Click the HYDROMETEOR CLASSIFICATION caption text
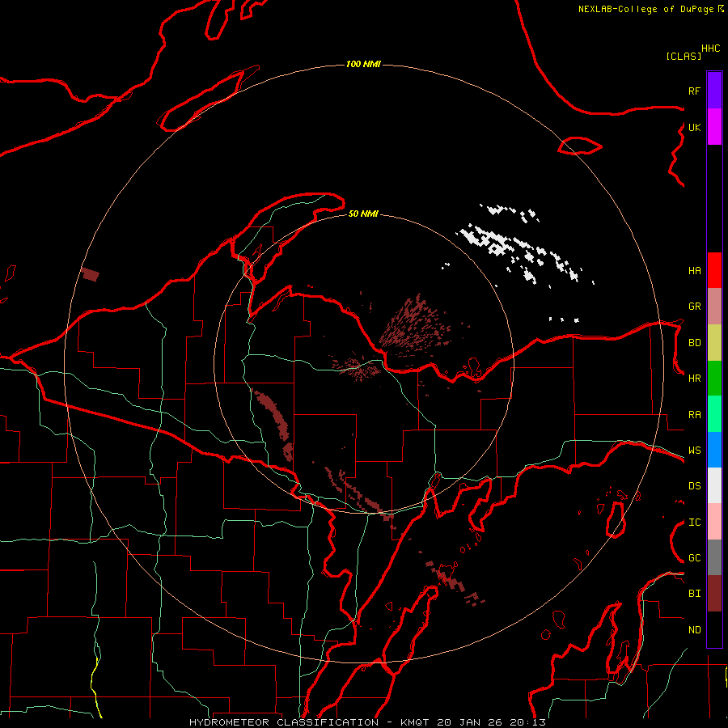Screen dimensions: 728x728 click(284, 722)
